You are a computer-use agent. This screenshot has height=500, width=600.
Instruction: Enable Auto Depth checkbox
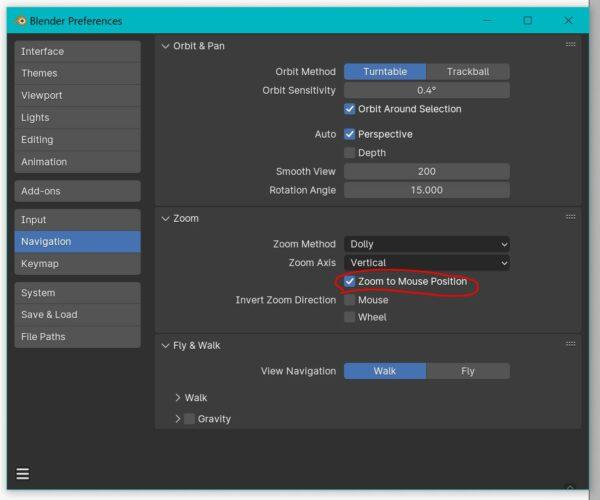(349, 153)
